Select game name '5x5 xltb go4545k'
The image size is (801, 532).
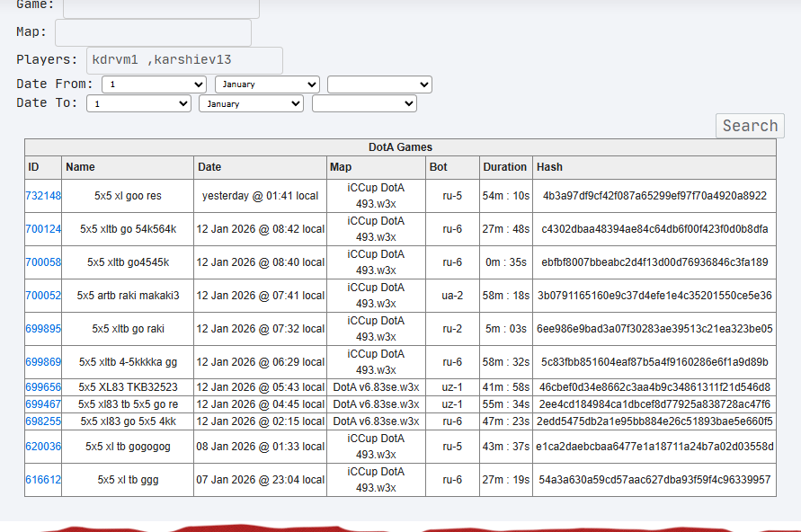click(x=128, y=262)
